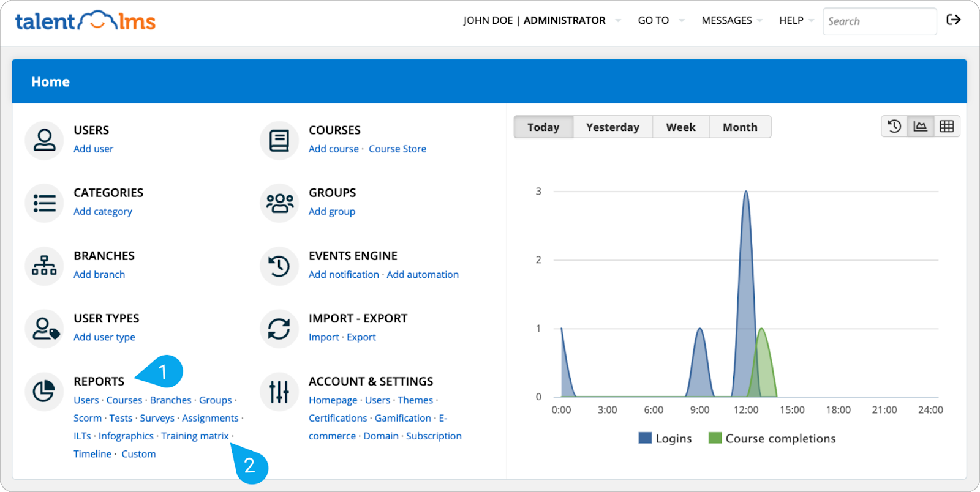This screenshot has width=980, height=492.
Task: Click the REPORTS heading
Action: [x=99, y=381]
